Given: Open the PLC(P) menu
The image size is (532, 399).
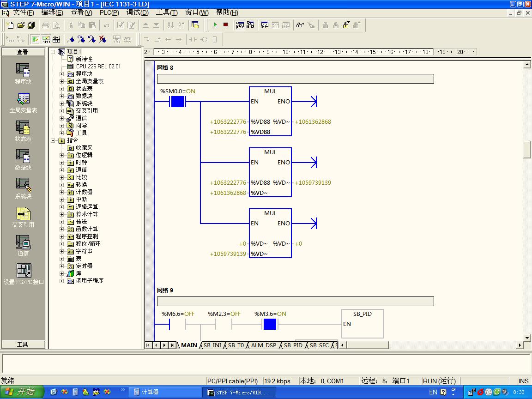Looking at the screenshot, I should (109, 12).
